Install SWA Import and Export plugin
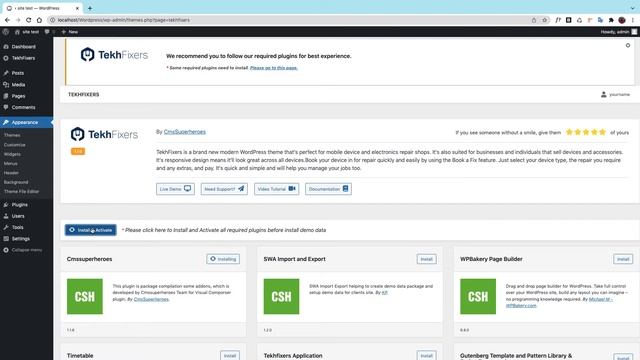 (x=427, y=259)
